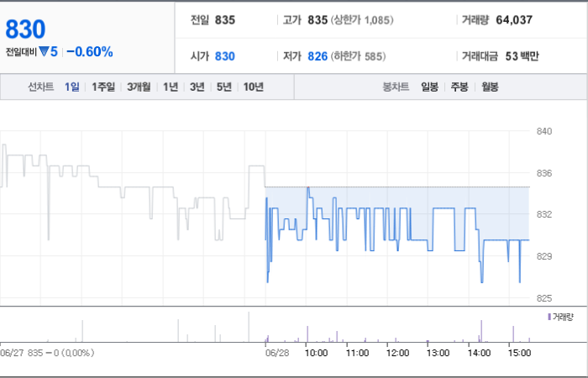Image resolution: width=588 pixels, height=378 pixels.
Task: Switch line chart to 1주일
Action: pos(103,87)
